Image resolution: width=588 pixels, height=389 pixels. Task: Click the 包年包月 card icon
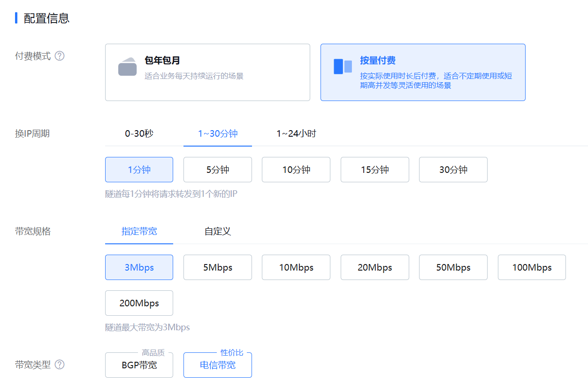pos(127,67)
